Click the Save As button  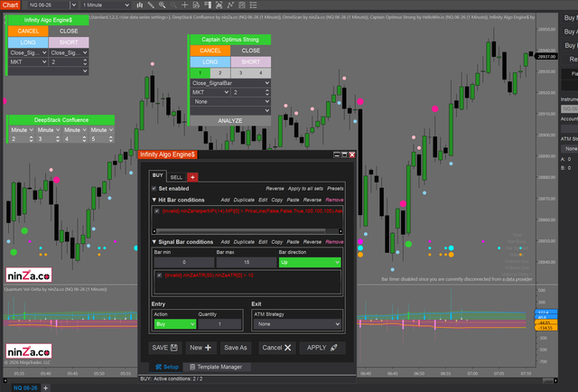tap(236, 348)
